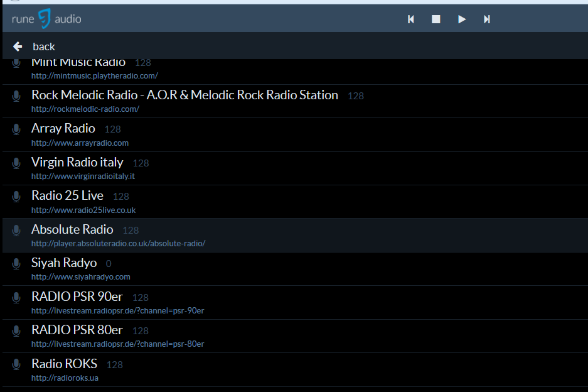Select the Absolute Radio station title
Image resolution: width=588 pixels, height=392 pixels.
coord(72,229)
